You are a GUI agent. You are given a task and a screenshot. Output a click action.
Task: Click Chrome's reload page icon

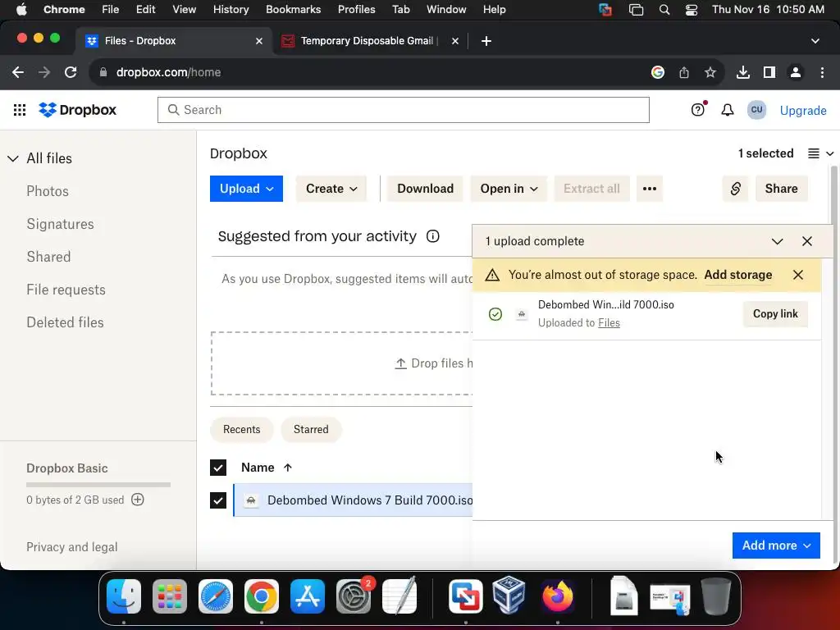point(71,72)
